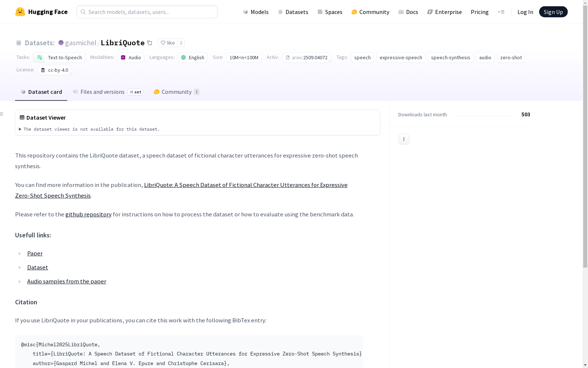The height and width of the screenshot is (368, 588).
Task: Open the Dataset link in useful links
Action: (37, 267)
